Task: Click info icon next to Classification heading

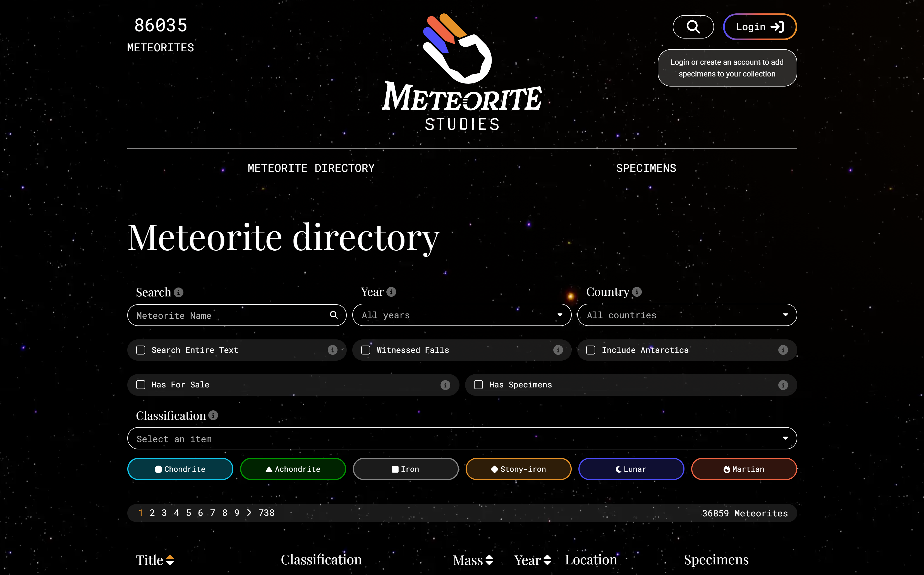Action: tap(213, 415)
